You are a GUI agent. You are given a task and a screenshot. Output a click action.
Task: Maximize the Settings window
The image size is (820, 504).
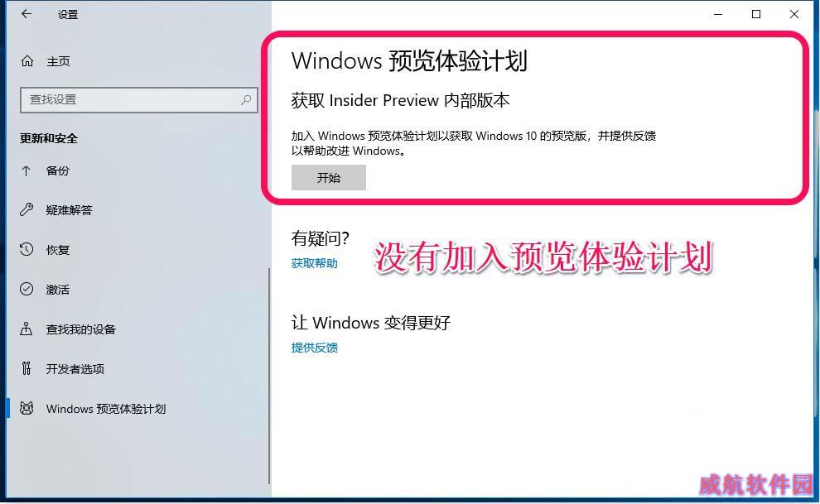click(756, 15)
